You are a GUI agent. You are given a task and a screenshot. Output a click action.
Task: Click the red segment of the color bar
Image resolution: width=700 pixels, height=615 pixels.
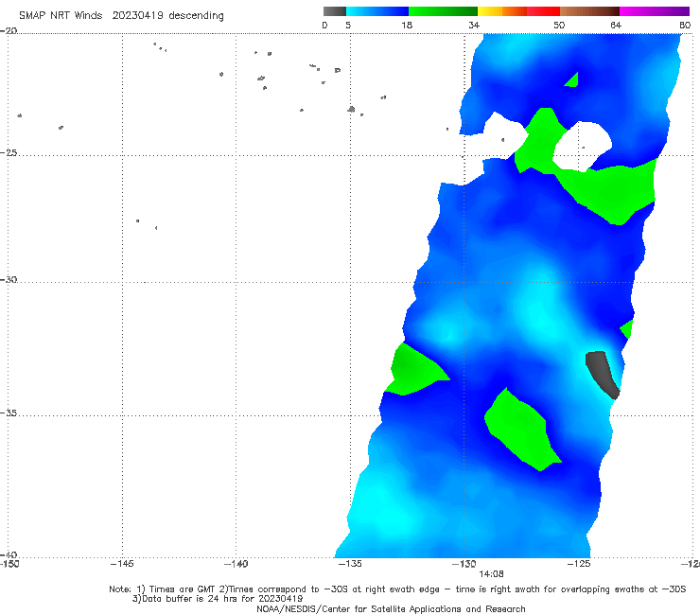543,11
